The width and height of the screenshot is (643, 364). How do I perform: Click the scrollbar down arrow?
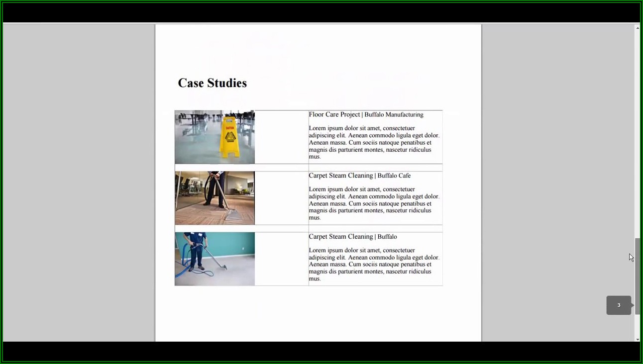tap(638, 339)
